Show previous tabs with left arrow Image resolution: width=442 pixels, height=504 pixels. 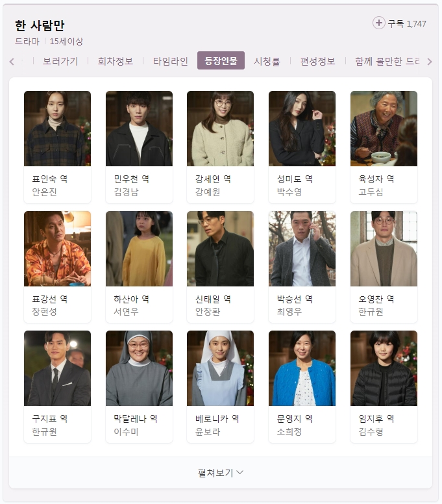point(12,62)
